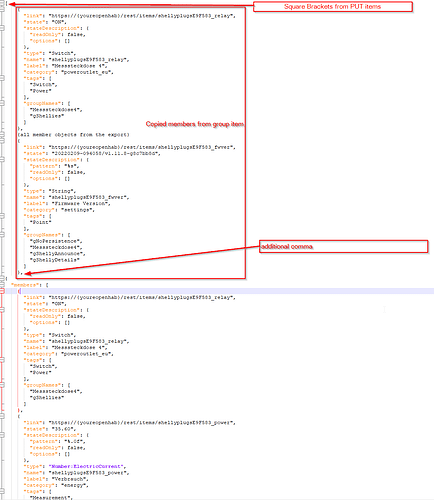Click the "settings" category value
This screenshot has height=500, width=434.
(78, 210)
